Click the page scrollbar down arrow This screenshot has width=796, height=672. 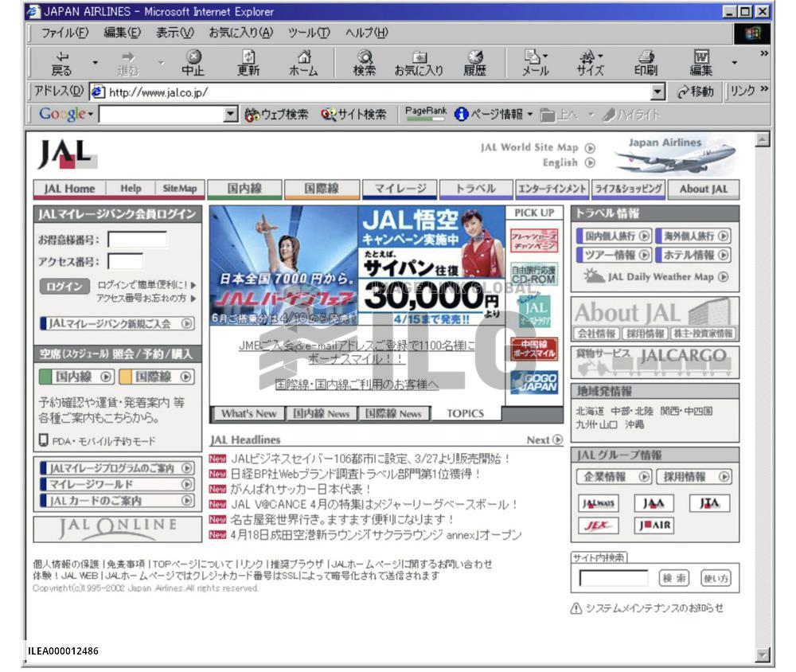coord(763,654)
